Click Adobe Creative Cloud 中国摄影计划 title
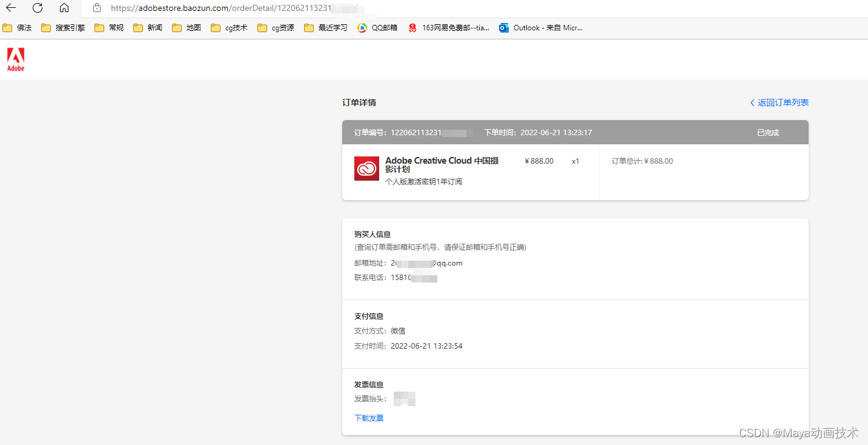 442,165
